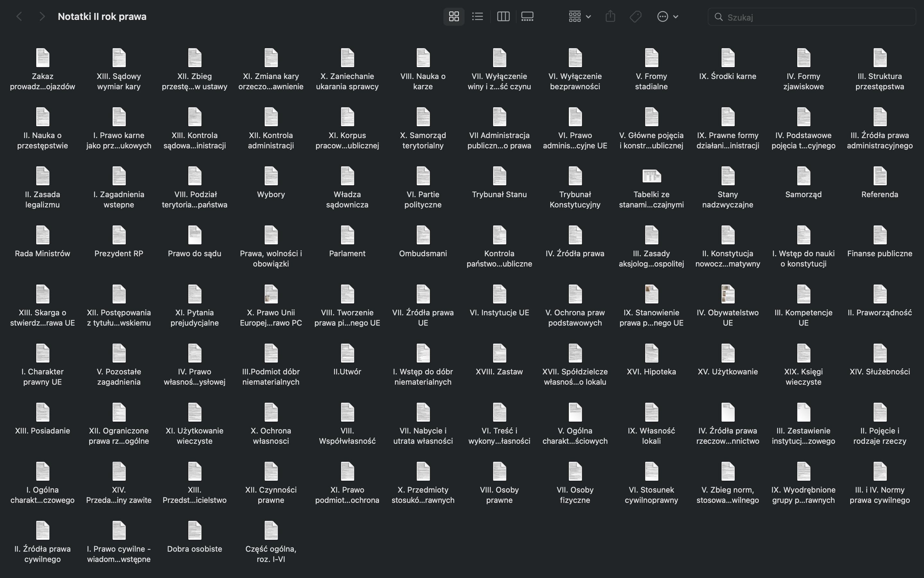Select the file VIII. Współwłasność

(347, 424)
